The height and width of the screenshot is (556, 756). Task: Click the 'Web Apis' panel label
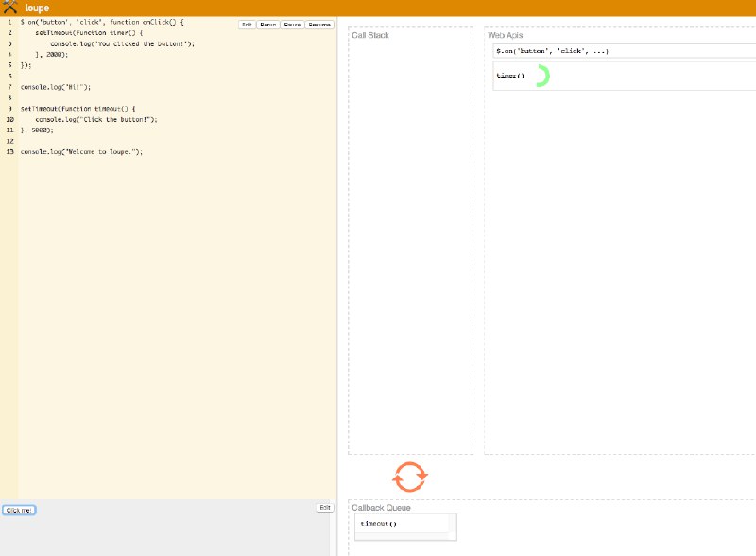[506, 35]
